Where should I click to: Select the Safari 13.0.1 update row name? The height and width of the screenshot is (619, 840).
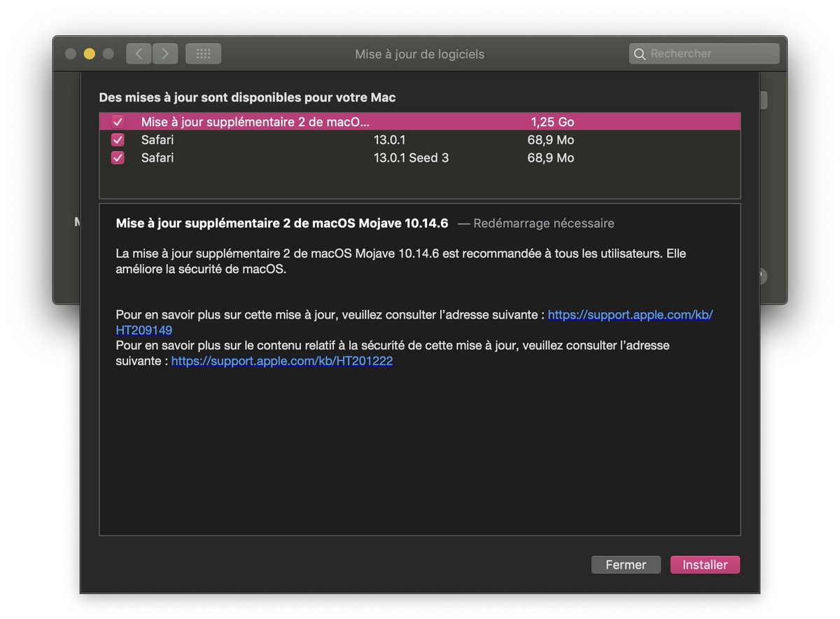157,140
